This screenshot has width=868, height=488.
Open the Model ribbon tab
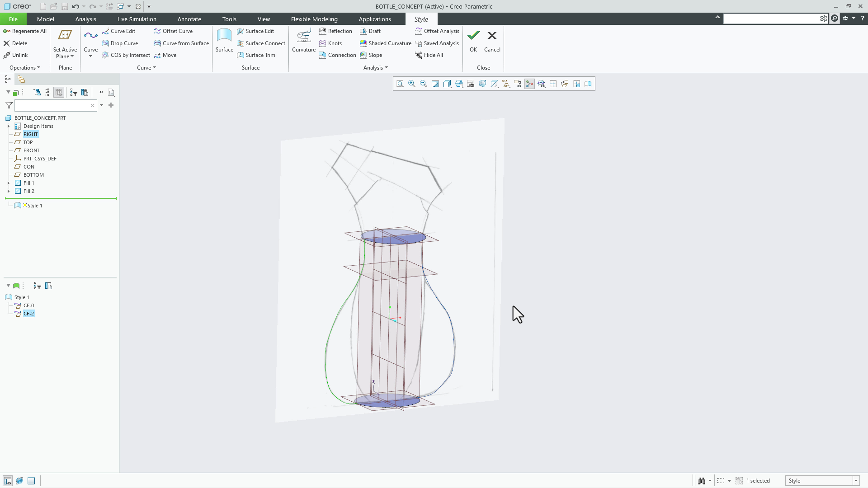point(45,19)
